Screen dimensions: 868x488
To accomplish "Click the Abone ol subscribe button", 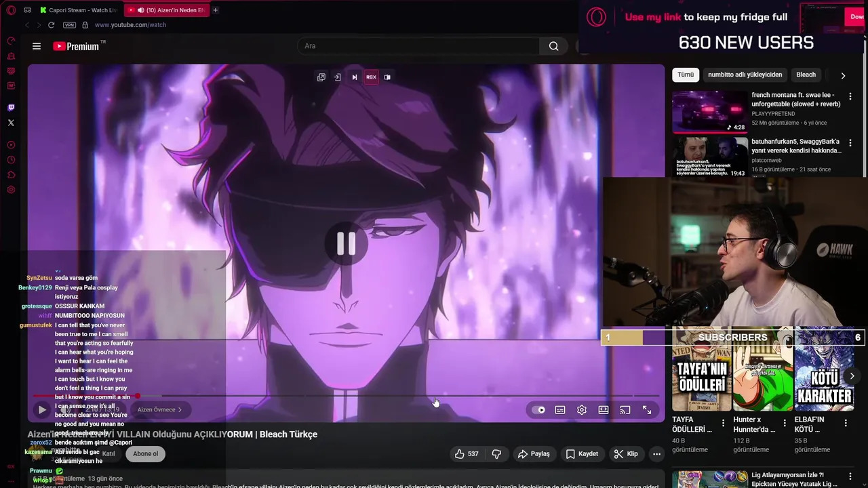I will [145, 454].
